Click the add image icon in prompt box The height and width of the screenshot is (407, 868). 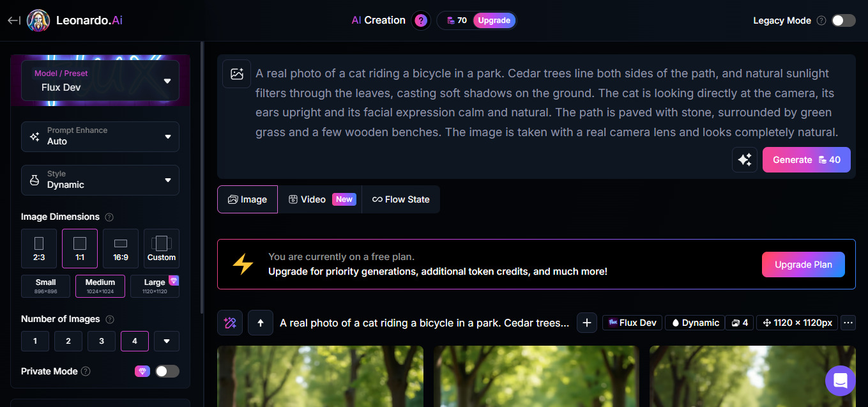(237, 74)
